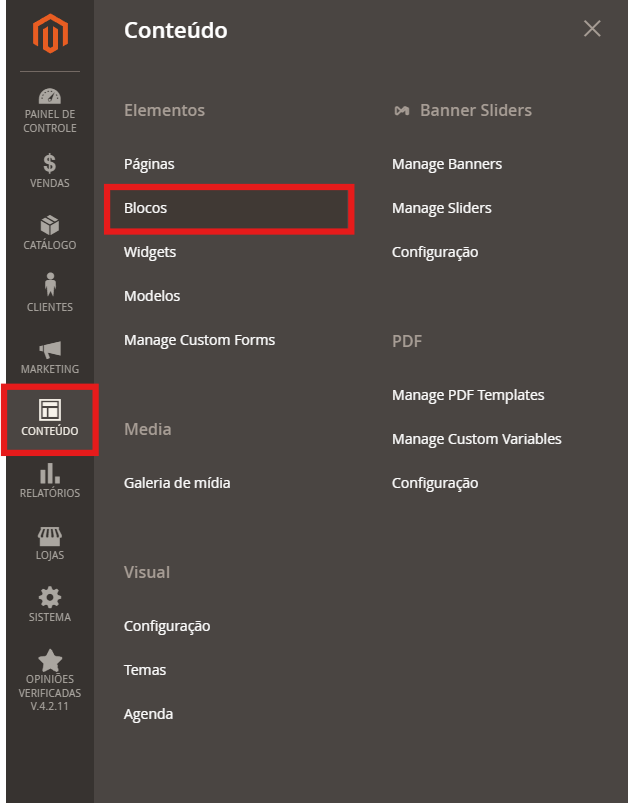Open the Clientes person icon

pos(49,285)
